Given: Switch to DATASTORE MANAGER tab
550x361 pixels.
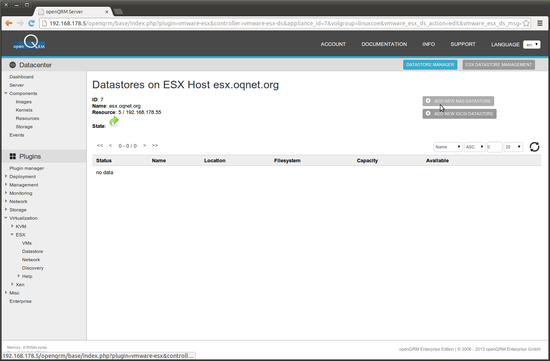Looking at the screenshot, I should pos(430,65).
